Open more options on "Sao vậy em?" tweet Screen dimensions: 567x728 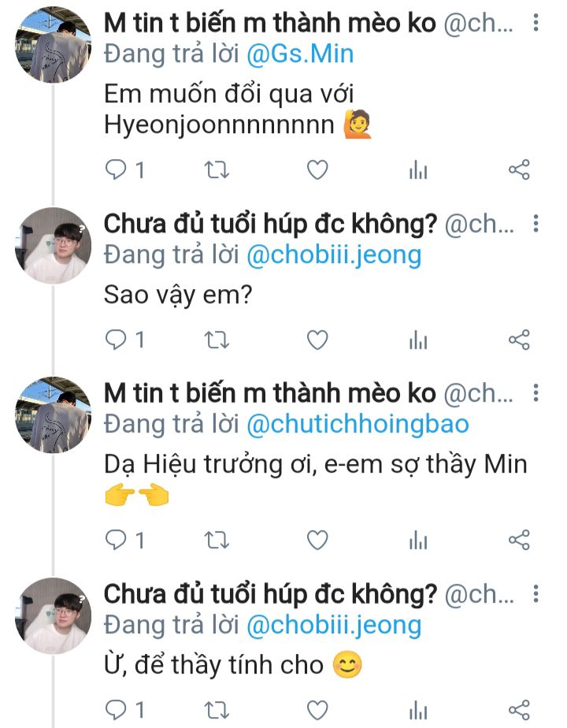pyautogui.click(x=536, y=225)
